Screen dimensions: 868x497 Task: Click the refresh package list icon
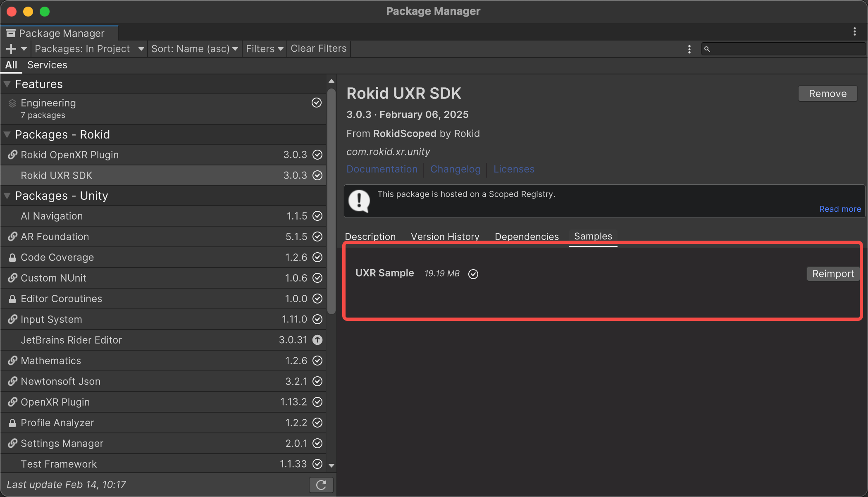click(x=321, y=485)
